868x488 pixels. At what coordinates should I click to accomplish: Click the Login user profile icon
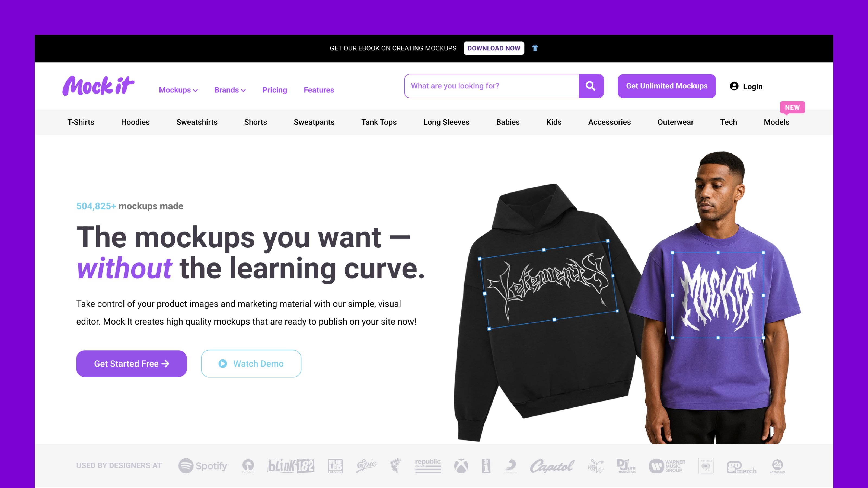point(734,86)
